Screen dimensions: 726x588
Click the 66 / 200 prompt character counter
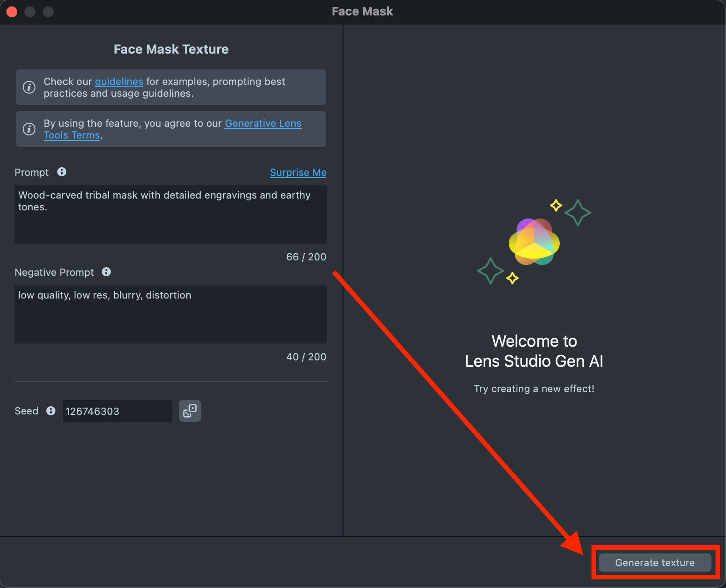[306, 257]
